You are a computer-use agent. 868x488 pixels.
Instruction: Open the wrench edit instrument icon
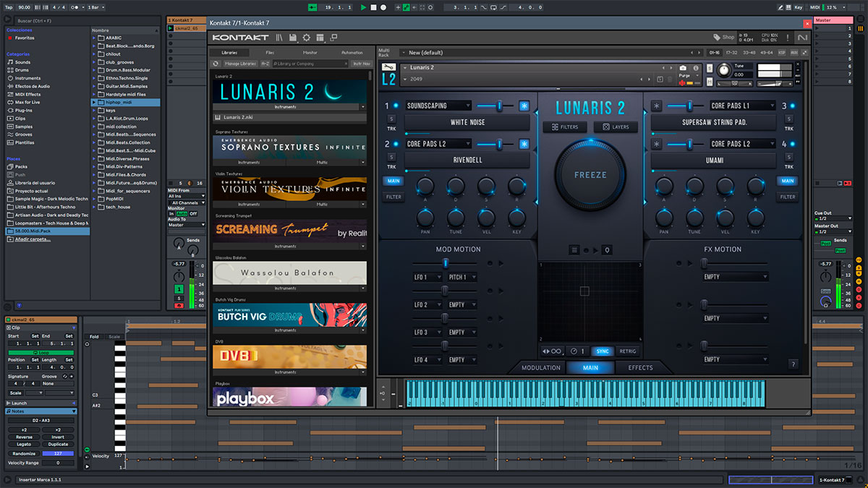tap(388, 67)
